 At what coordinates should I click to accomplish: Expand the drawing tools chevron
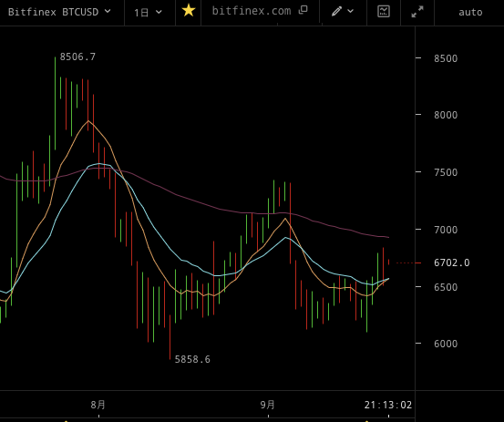tap(351, 11)
